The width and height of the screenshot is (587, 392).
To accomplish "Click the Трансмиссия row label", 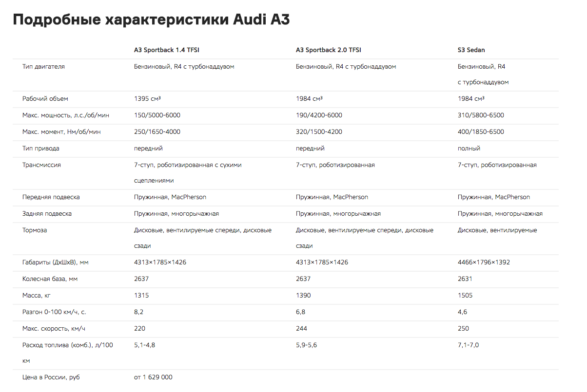I will (41, 165).
